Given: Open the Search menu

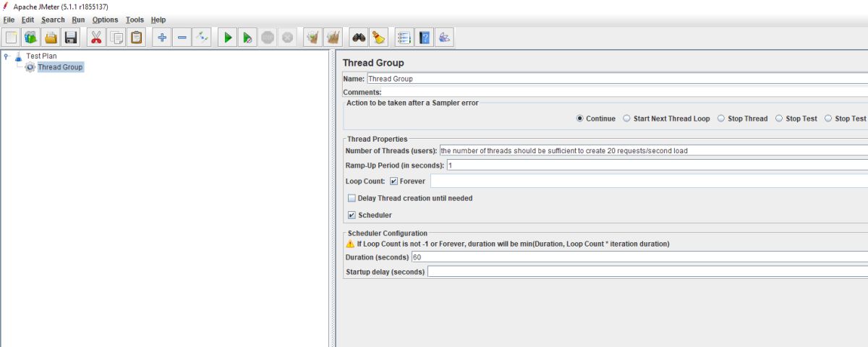Looking at the screenshot, I should click(x=53, y=20).
